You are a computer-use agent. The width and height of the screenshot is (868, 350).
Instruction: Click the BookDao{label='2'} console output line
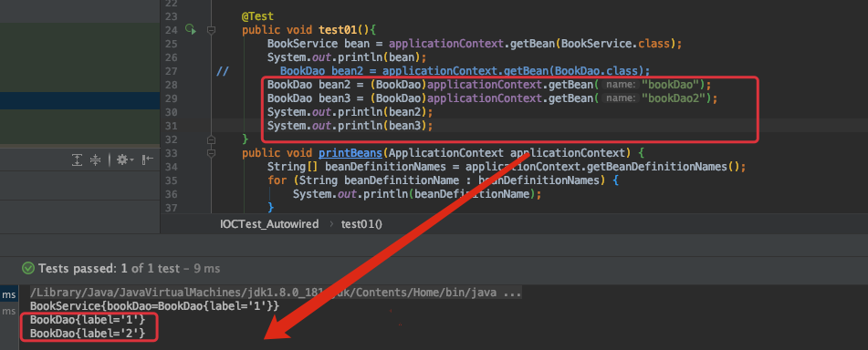(x=88, y=334)
